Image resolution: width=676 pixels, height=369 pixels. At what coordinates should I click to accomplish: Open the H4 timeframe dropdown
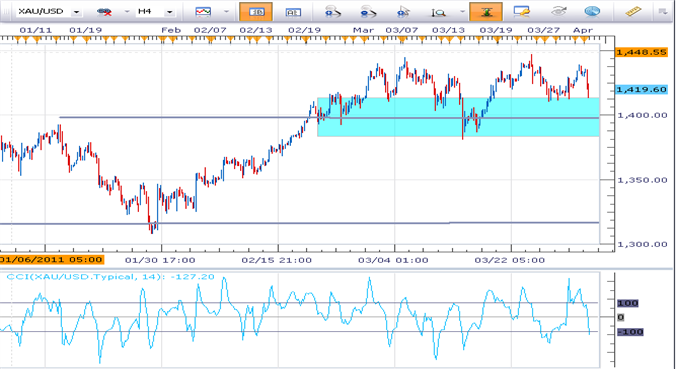click(x=169, y=12)
